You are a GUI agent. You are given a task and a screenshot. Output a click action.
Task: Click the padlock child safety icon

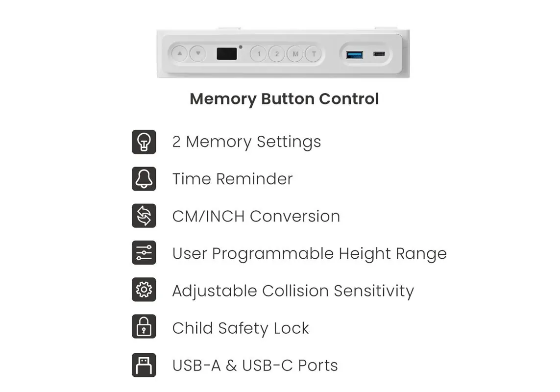pos(144,326)
